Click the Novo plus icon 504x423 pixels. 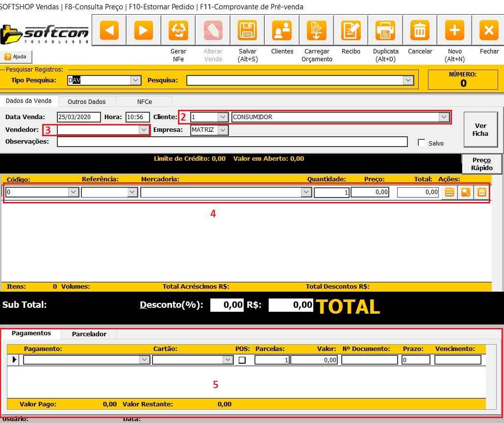[x=454, y=31]
